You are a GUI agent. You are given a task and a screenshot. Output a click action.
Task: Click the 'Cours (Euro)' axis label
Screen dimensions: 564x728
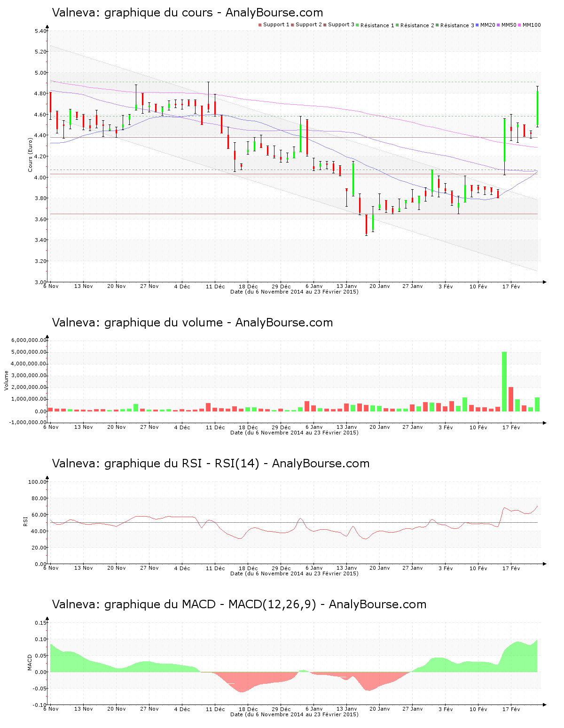tap(30, 155)
